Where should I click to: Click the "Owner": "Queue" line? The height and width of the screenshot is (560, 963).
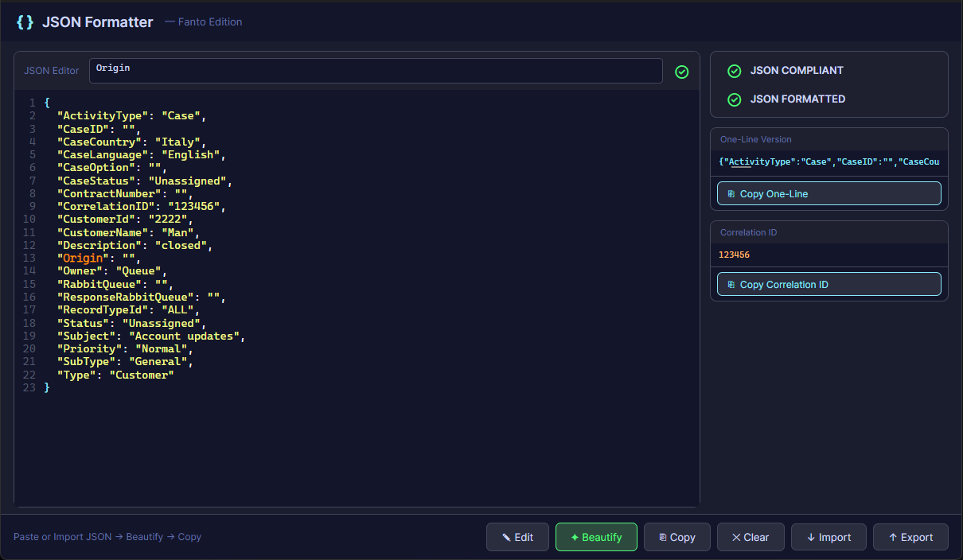pyautogui.click(x=112, y=271)
